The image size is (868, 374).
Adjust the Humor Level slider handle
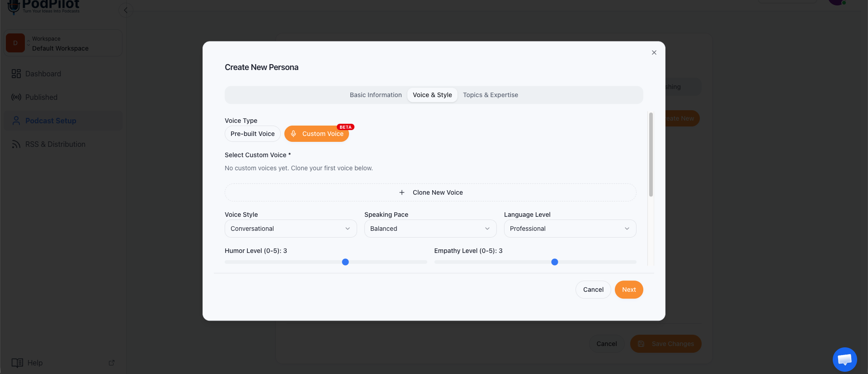pos(345,262)
